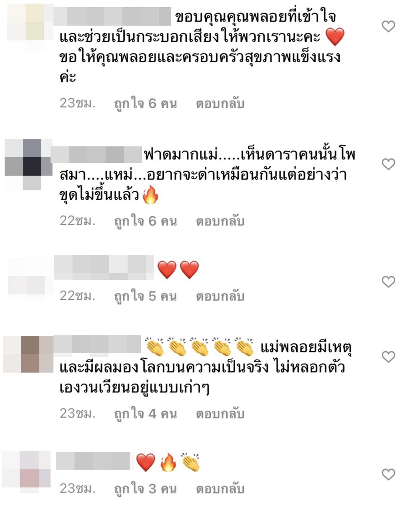View the 6 likes on first comment
The height and width of the screenshot is (517, 420).
145,104
